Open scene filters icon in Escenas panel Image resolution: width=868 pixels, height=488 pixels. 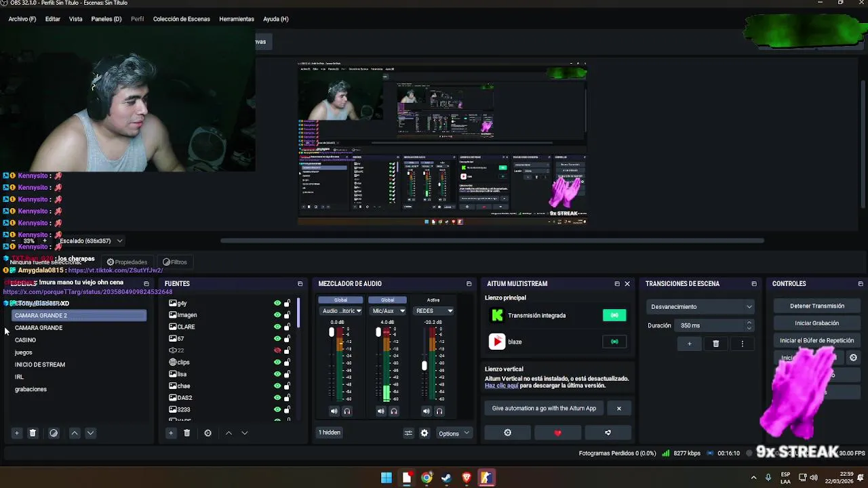[54, 433]
